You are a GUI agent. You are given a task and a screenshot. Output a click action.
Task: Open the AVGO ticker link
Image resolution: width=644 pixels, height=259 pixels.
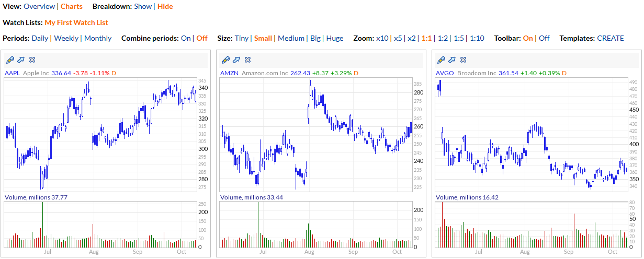445,73
